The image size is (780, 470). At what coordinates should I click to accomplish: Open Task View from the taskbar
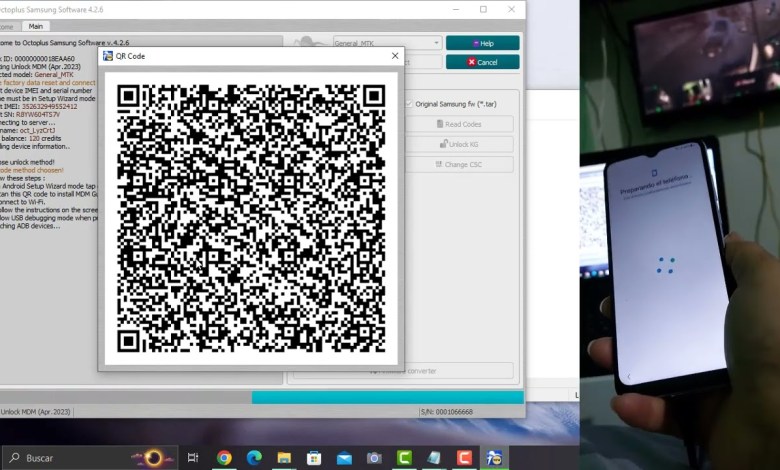(193, 458)
